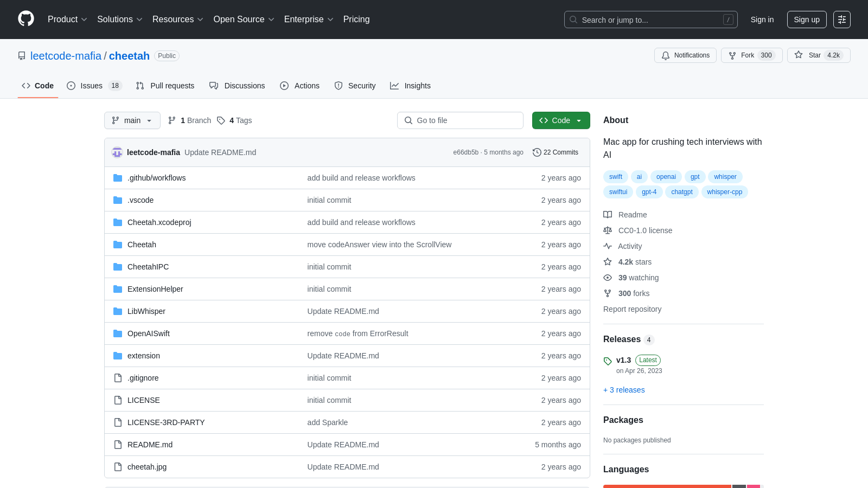
Task: Open the + 3 releases link
Action: [624, 390]
